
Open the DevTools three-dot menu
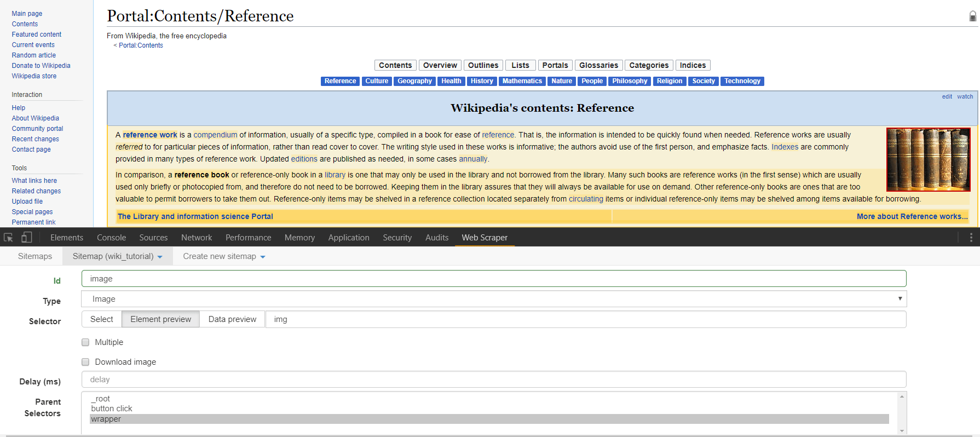click(971, 238)
